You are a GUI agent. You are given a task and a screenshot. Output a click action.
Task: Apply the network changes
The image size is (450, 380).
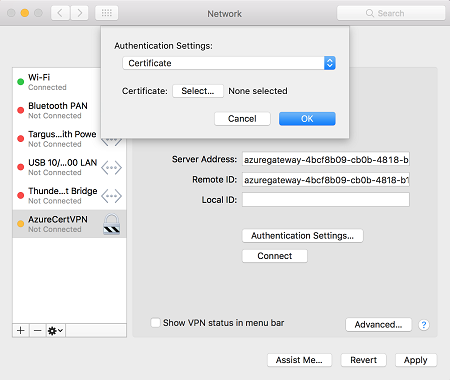[x=416, y=360]
